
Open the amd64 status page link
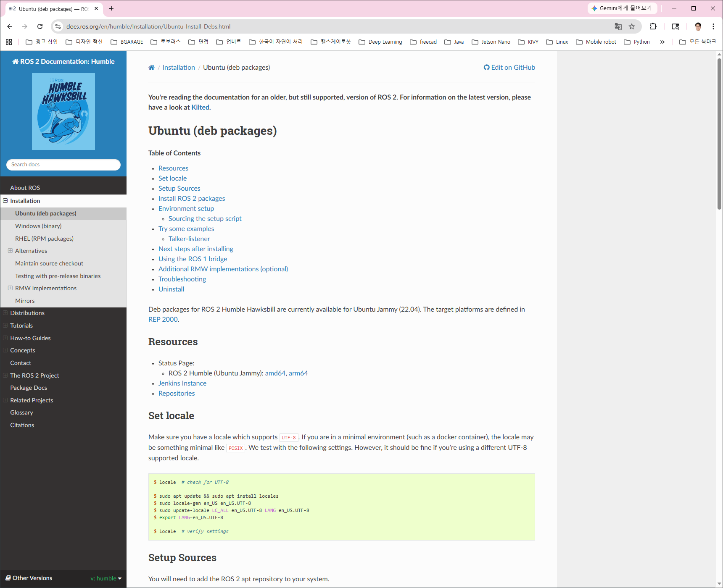(x=275, y=373)
